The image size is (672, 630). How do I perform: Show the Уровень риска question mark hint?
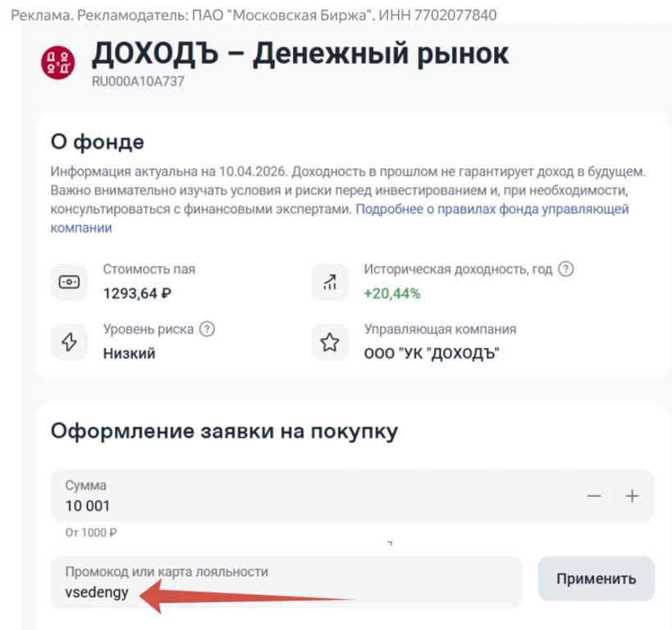(x=207, y=329)
